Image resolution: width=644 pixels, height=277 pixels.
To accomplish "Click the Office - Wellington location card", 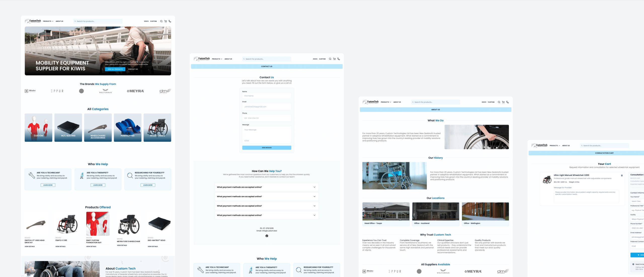I will point(485,214).
